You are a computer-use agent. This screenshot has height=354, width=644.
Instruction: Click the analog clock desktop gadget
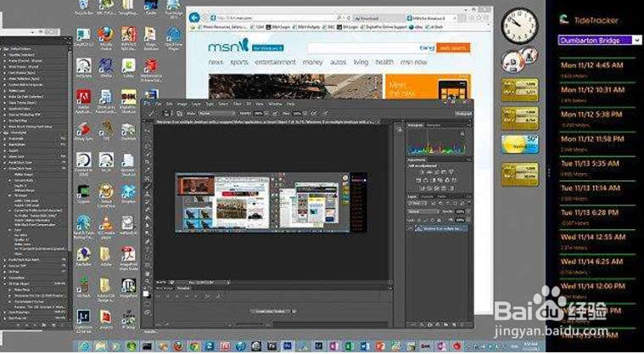pos(519,25)
